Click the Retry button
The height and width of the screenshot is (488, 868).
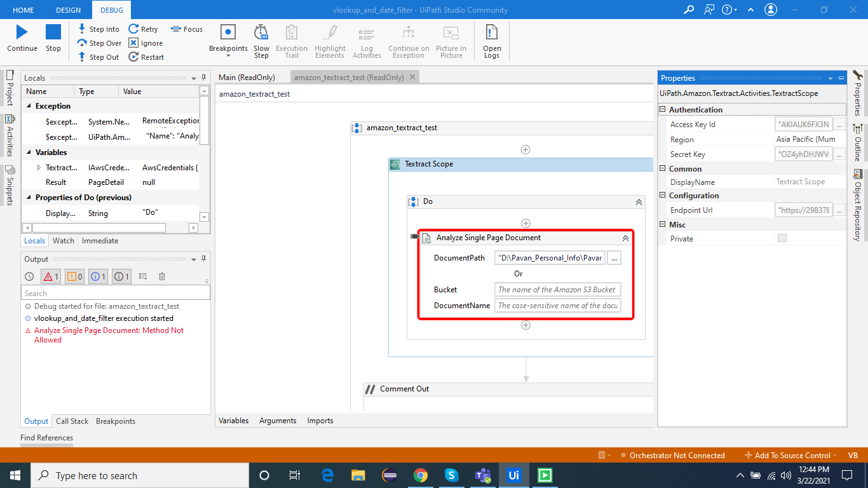pyautogui.click(x=143, y=29)
